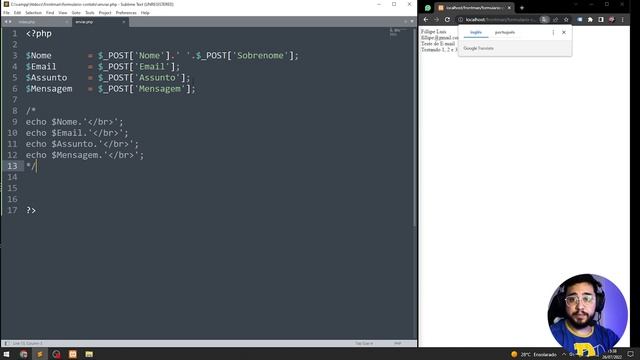The width and height of the screenshot is (640, 360).
Task: Close the enviar.php tab
Action: click(124, 22)
